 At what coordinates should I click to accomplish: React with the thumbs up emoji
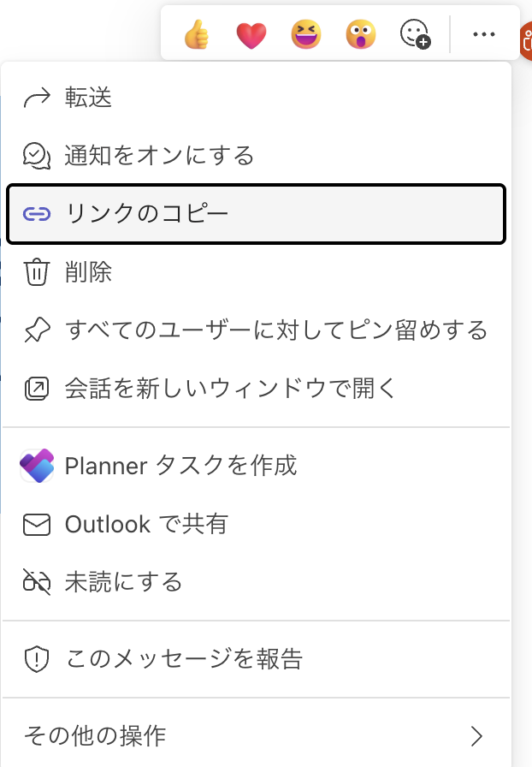tap(197, 34)
